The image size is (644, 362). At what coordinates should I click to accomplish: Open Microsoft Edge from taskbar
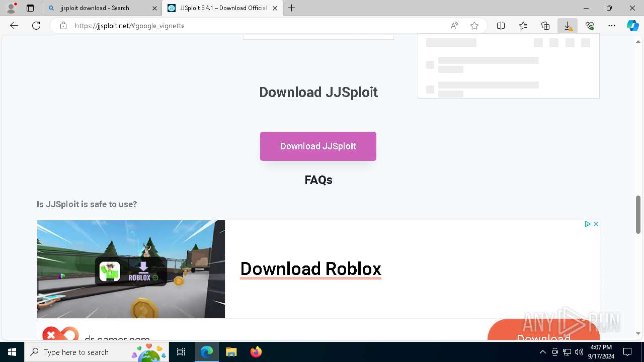coord(207,352)
